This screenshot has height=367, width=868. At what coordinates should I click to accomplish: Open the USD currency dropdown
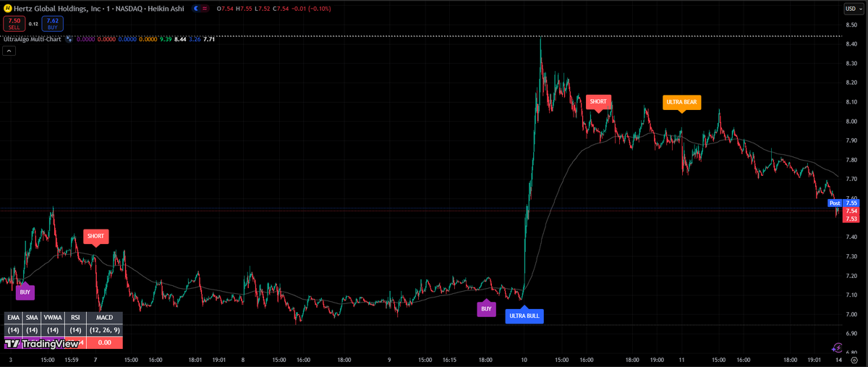click(854, 9)
